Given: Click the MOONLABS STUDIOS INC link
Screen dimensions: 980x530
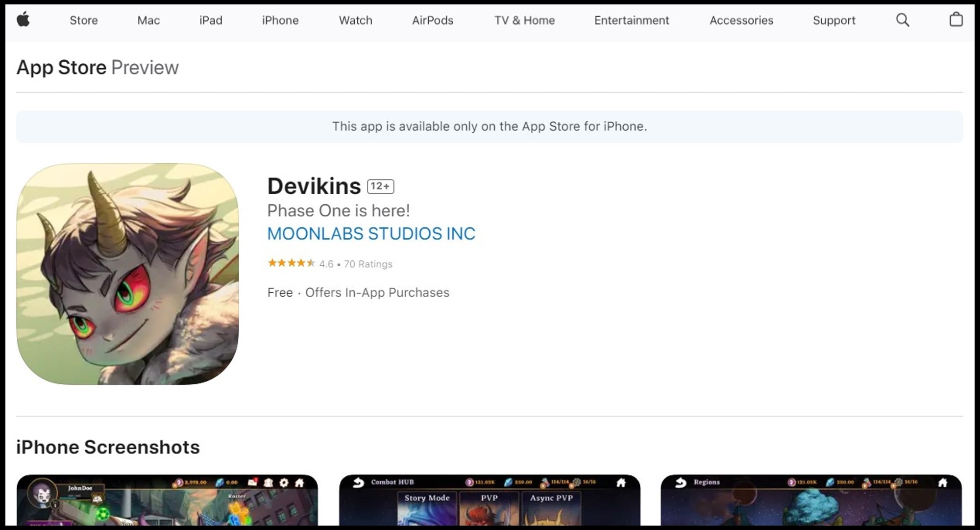Looking at the screenshot, I should (x=371, y=233).
